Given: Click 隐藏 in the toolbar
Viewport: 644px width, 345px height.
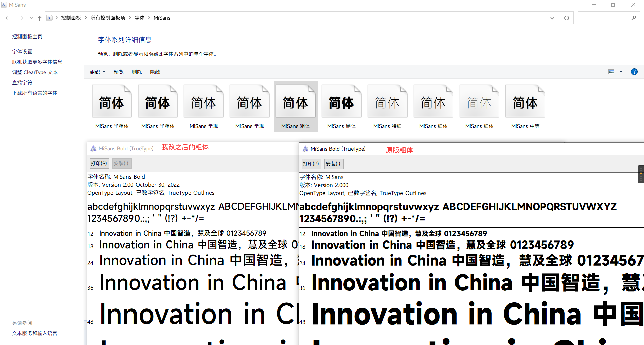Looking at the screenshot, I should pyautogui.click(x=155, y=72).
